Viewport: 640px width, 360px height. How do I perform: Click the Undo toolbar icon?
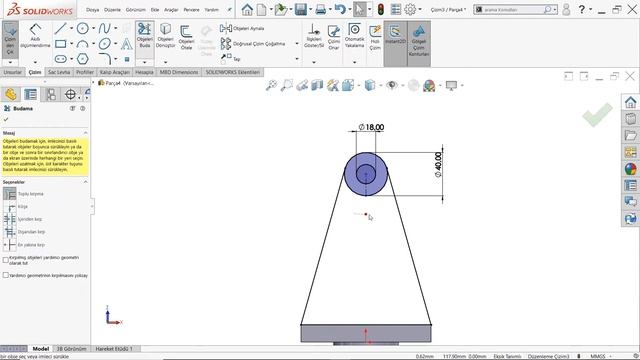tap(340, 9)
